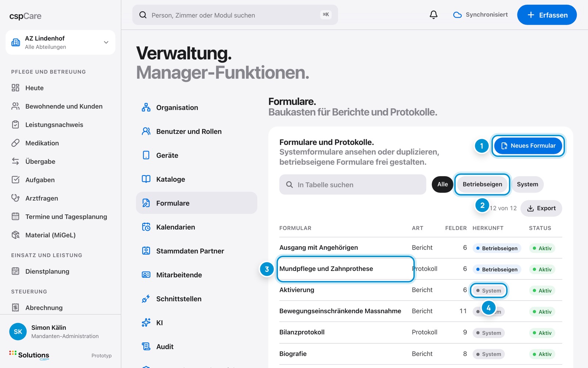Create a Neues Formular

(x=528, y=146)
